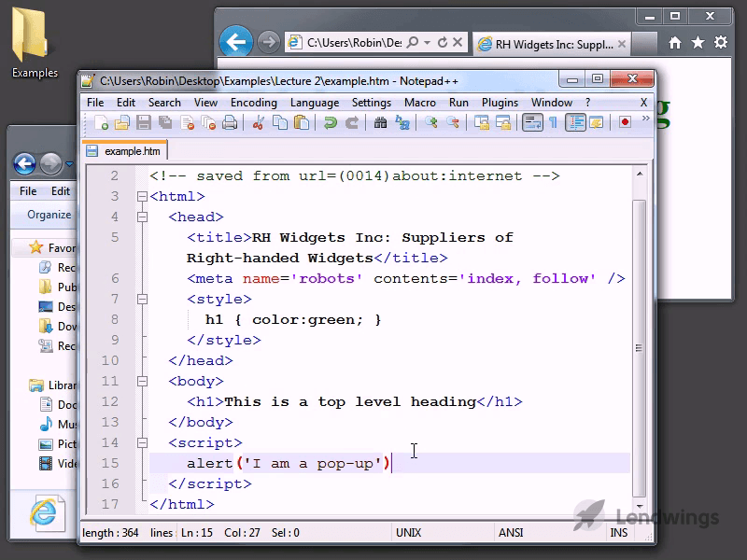Save the file with the floppy icon
The image size is (747, 560).
144,123
